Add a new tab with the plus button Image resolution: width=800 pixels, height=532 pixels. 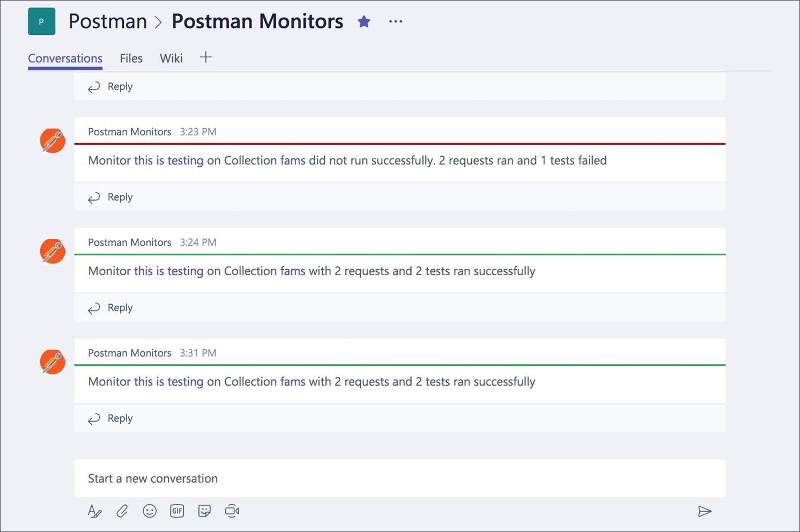(x=206, y=57)
